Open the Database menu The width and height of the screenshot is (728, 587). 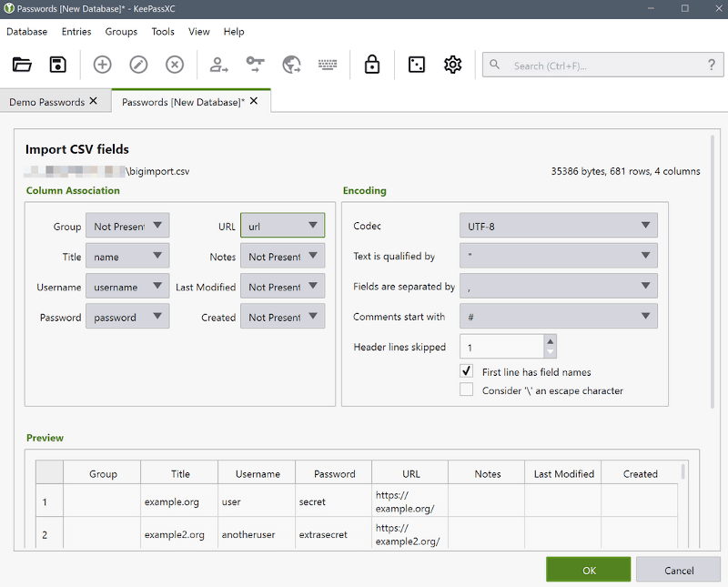click(x=27, y=32)
